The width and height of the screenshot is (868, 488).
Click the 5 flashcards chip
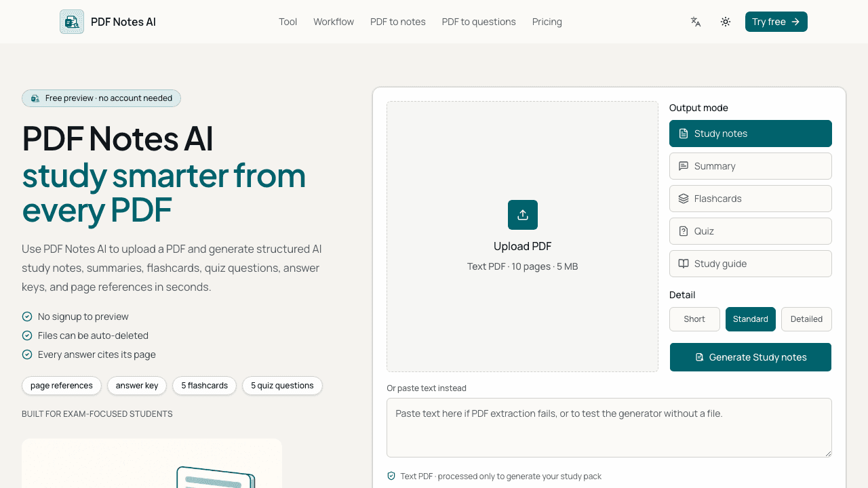(x=204, y=386)
